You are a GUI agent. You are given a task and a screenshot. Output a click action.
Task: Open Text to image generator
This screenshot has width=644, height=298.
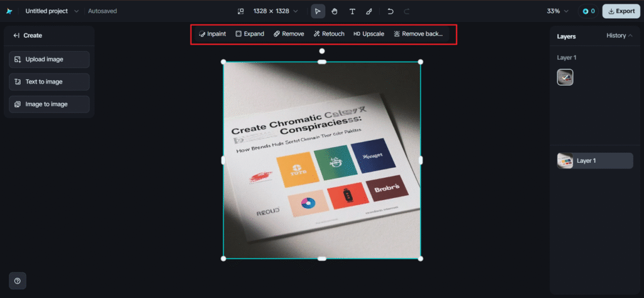[49, 82]
